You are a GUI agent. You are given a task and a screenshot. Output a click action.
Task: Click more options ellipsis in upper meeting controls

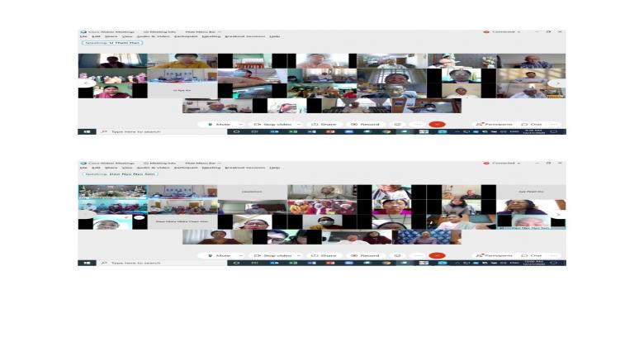pos(418,125)
